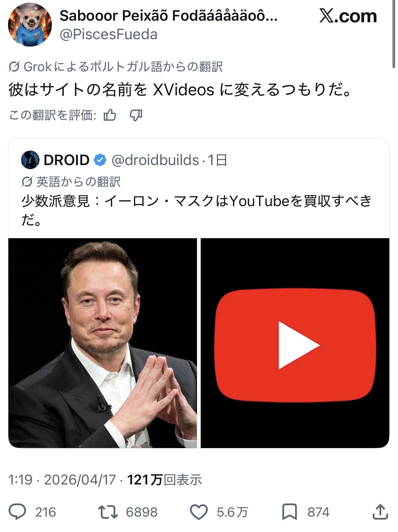
Task: Like the post with heart icon
Action: 199,512
